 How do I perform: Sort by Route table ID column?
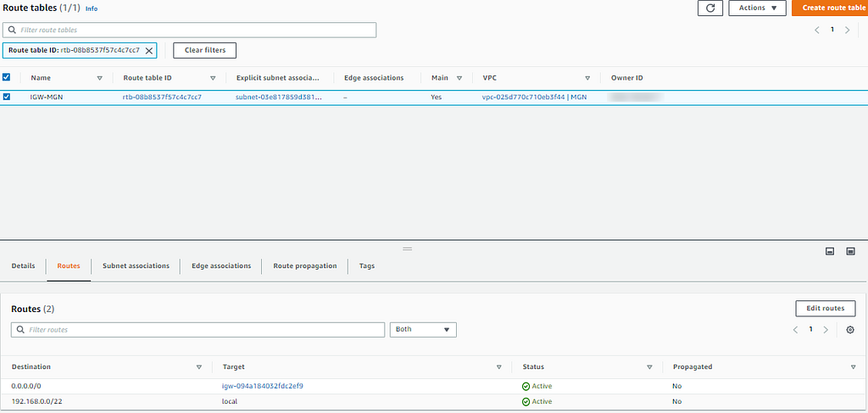[x=213, y=78]
